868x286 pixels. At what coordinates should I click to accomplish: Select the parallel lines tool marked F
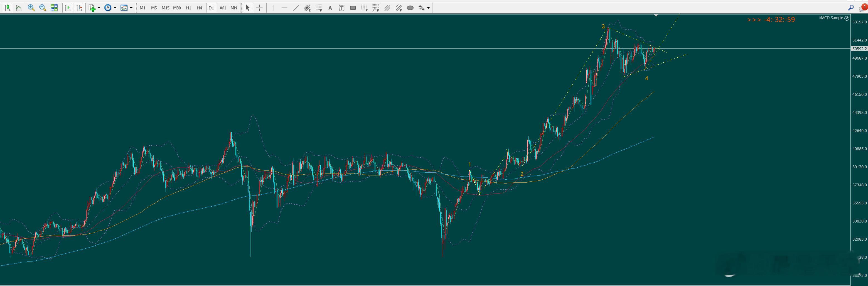[x=399, y=8]
